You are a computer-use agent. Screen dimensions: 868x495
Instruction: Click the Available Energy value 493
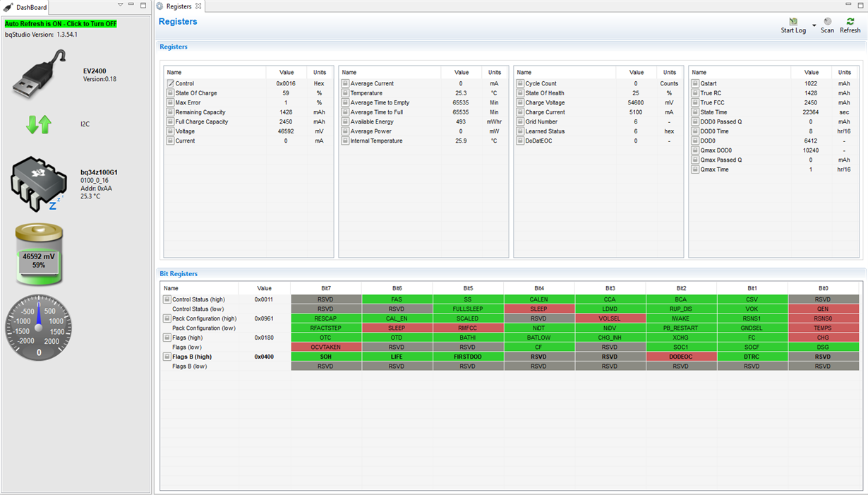461,121
